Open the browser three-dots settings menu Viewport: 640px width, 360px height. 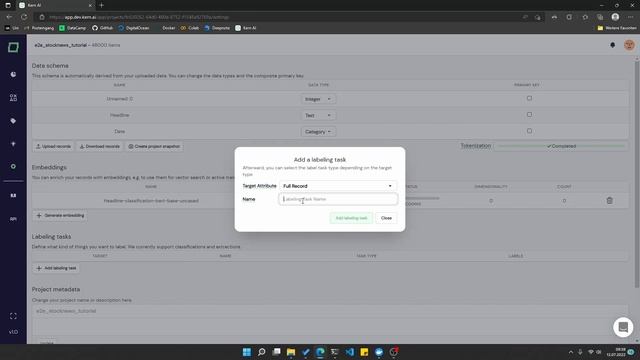[x=630, y=17]
